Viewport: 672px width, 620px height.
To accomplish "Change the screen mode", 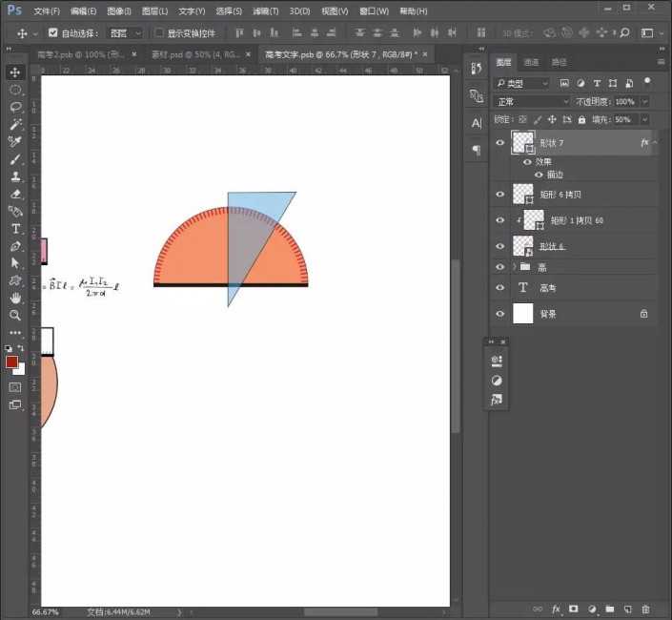I will [x=15, y=404].
